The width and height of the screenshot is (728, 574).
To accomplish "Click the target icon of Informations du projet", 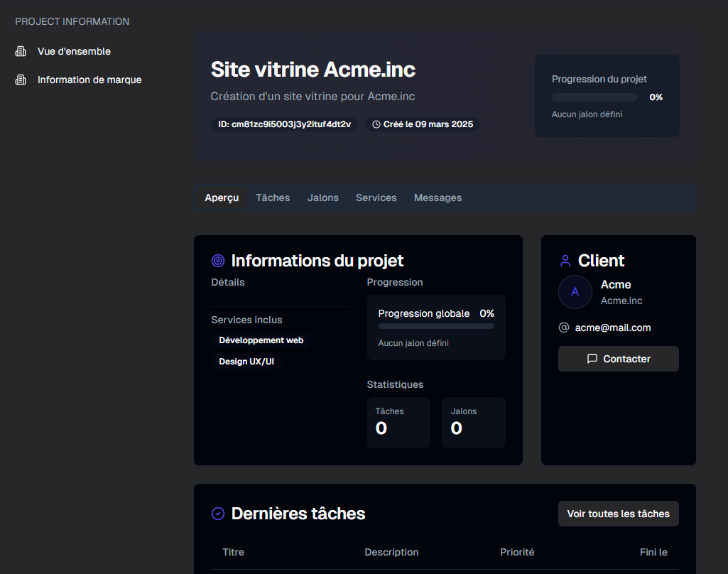I will point(218,261).
